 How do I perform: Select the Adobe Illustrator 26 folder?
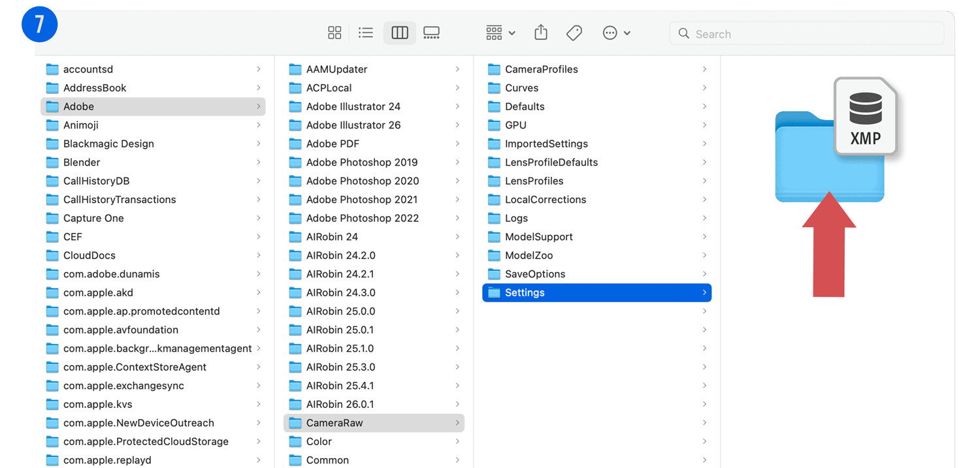pos(374,125)
